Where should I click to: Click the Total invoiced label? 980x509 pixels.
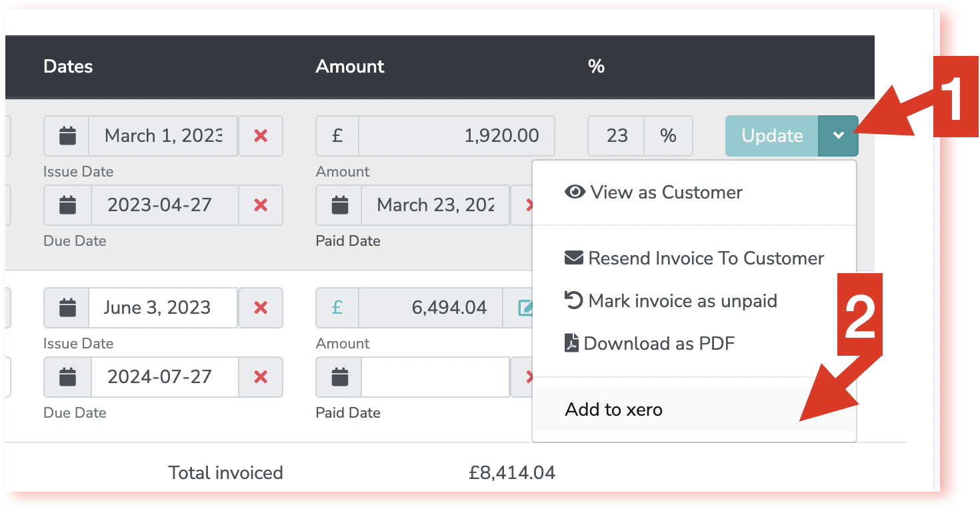click(225, 473)
